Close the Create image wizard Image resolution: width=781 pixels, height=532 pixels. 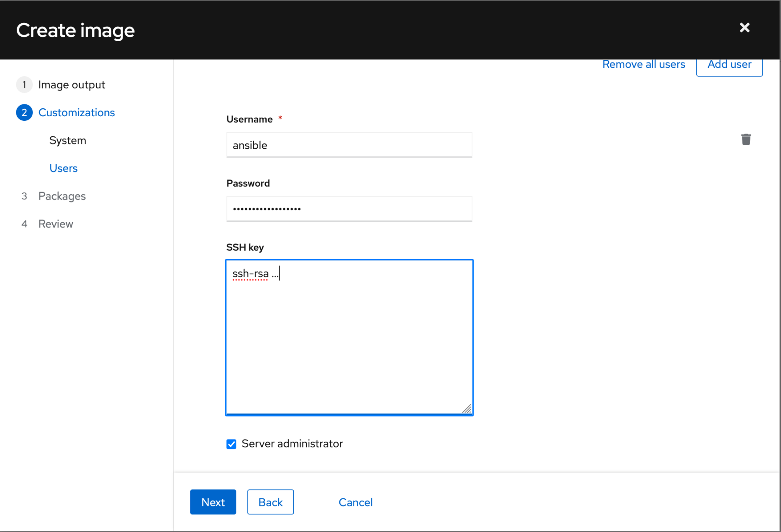[744, 28]
